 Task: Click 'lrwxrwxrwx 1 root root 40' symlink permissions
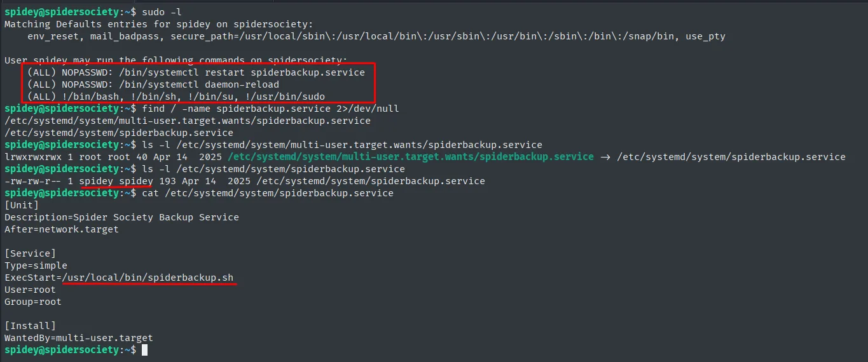pos(76,157)
